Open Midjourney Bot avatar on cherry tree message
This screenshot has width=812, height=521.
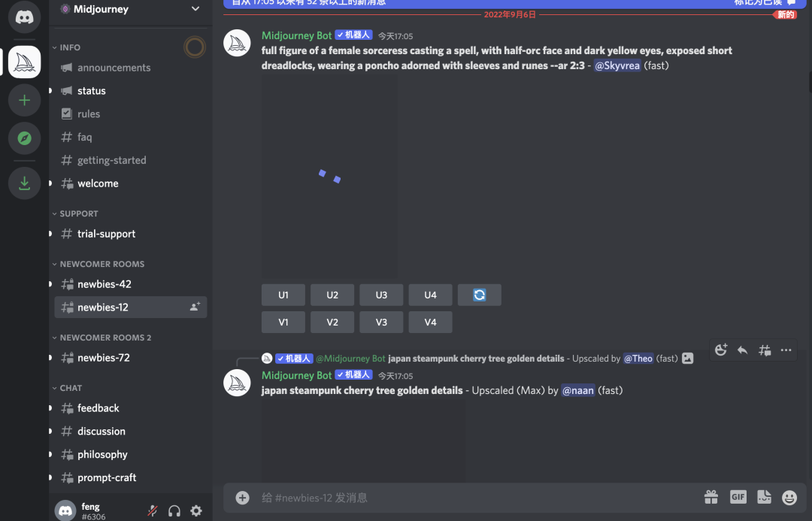(x=237, y=383)
